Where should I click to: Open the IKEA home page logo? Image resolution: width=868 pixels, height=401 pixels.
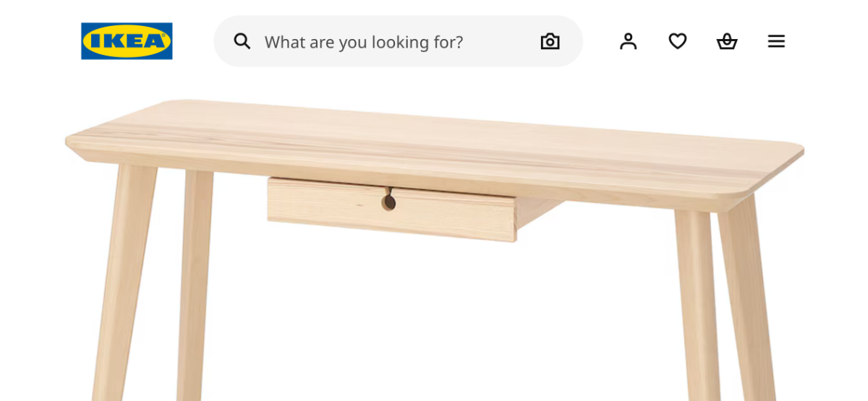coord(127,41)
